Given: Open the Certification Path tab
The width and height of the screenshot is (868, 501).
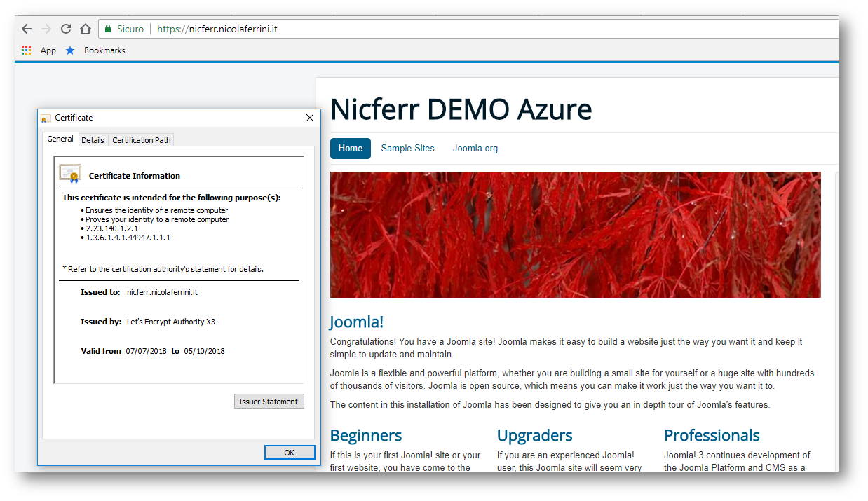Looking at the screenshot, I should 142,140.
